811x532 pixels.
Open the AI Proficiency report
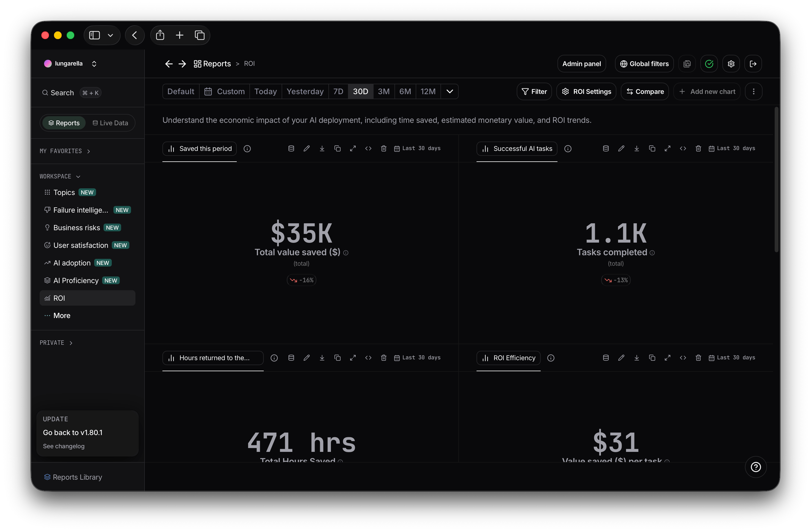click(x=88, y=281)
